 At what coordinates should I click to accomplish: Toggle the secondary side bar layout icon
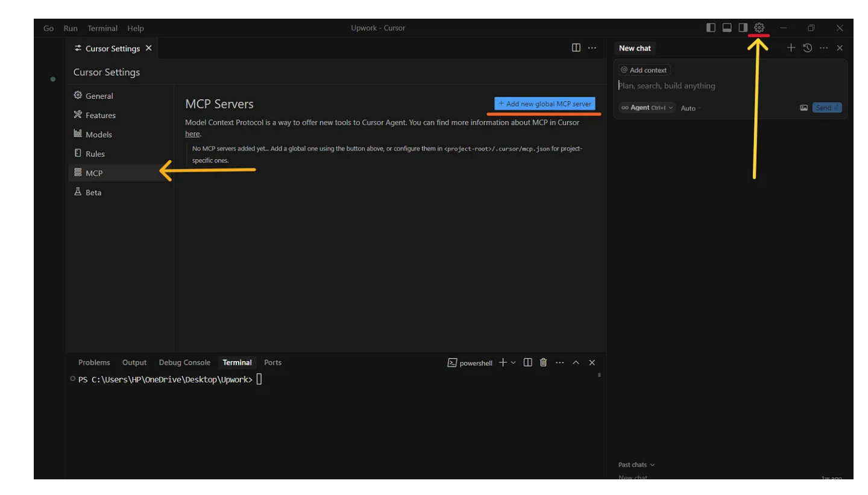click(x=743, y=28)
